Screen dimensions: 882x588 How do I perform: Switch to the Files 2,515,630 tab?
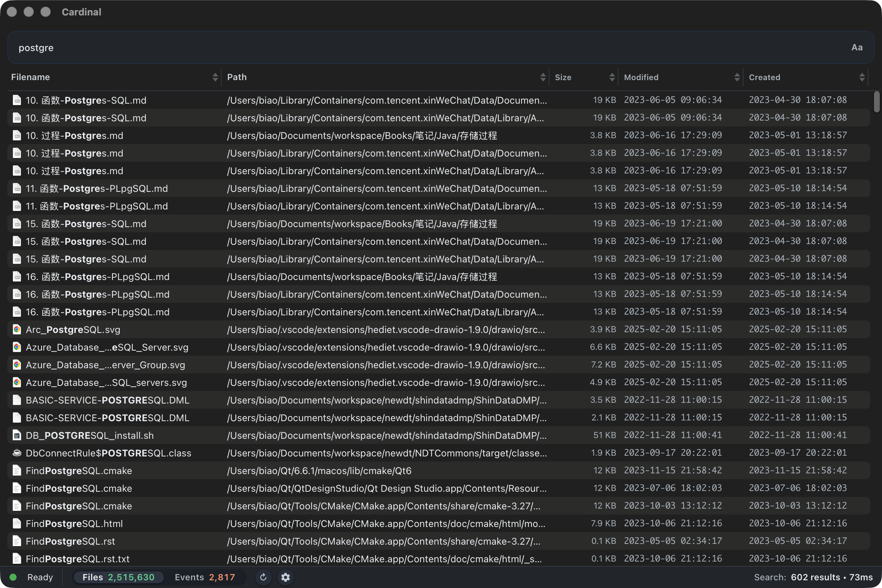pos(118,577)
